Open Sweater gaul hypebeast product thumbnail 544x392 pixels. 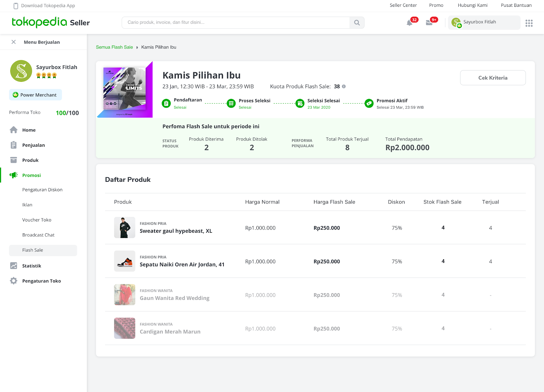tap(124, 228)
